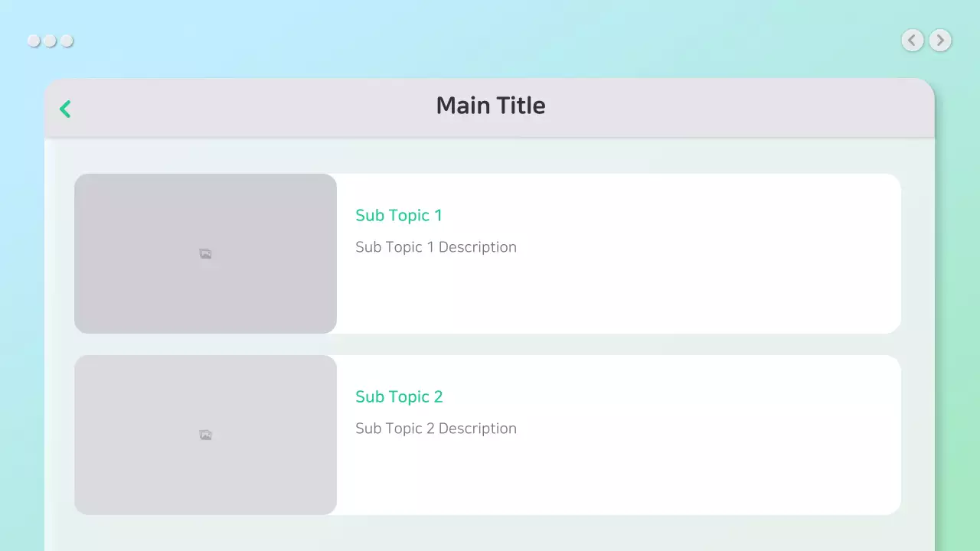The width and height of the screenshot is (980, 551).
Task: Click the next arrow button at top right
Action: (940, 40)
